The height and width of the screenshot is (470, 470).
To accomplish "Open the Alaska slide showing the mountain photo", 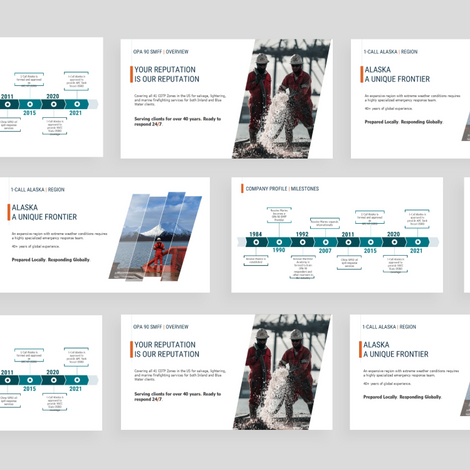I will (x=105, y=235).
